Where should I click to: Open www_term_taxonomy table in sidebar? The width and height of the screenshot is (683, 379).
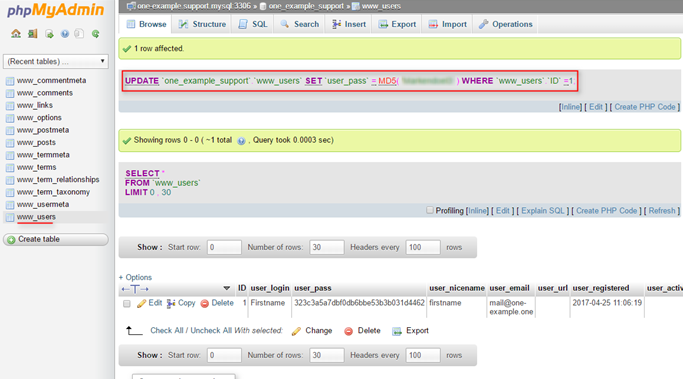tap(53, 192)
